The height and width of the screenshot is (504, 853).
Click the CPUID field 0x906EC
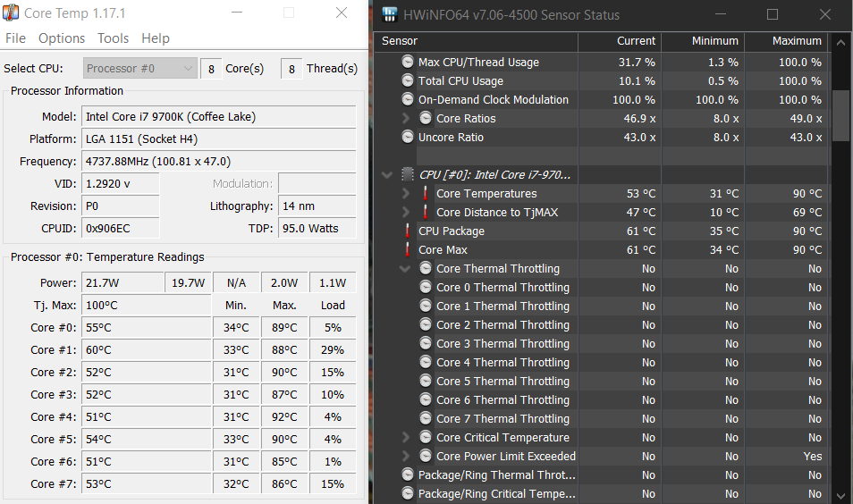(x=120, y=229)
